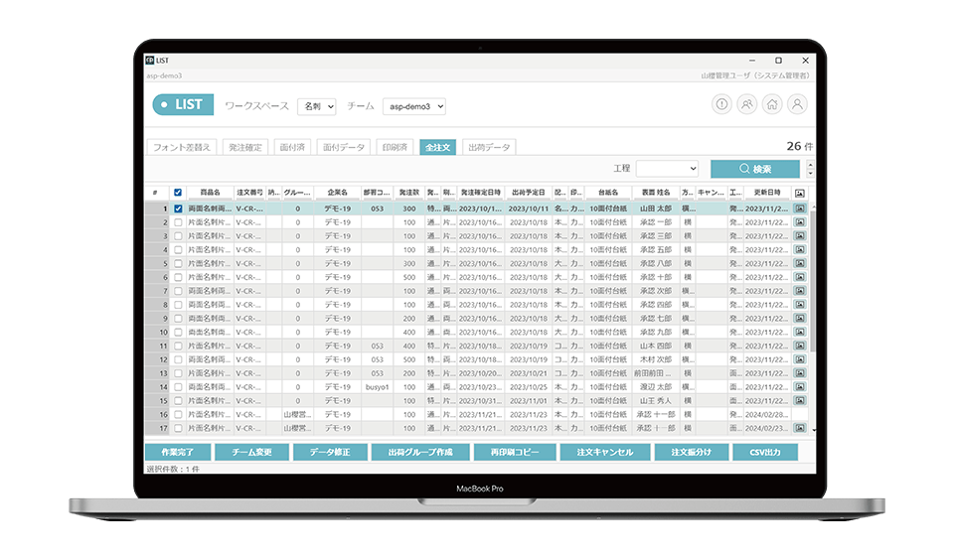954x560 pixels.
Task: Expand the 工程 dropdown
Action: coord(667,170)
